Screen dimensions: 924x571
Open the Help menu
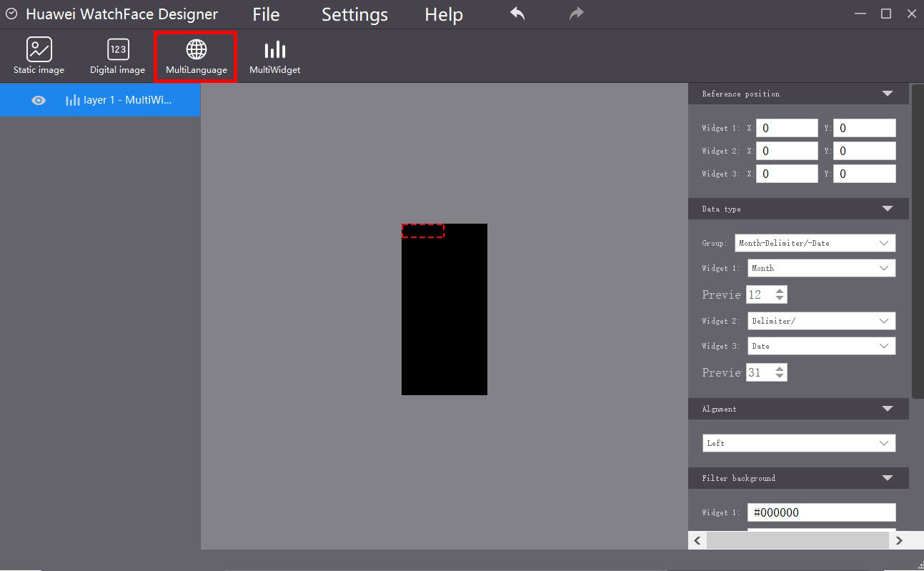click(444, 14)
